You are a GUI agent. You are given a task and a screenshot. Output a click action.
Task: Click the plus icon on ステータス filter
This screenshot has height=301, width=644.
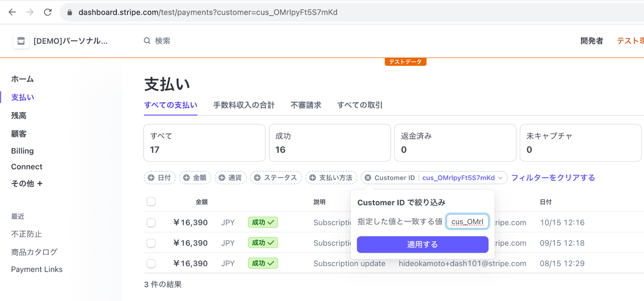point(257,178)
